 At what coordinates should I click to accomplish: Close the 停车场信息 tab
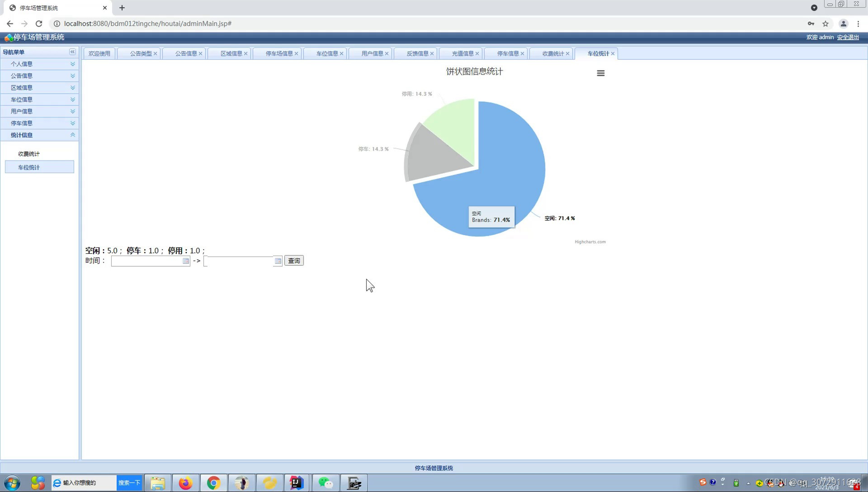(297, 54)
